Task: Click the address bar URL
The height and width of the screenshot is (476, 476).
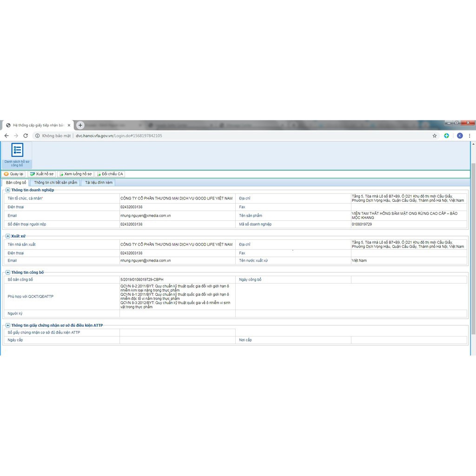Action: 119,136
